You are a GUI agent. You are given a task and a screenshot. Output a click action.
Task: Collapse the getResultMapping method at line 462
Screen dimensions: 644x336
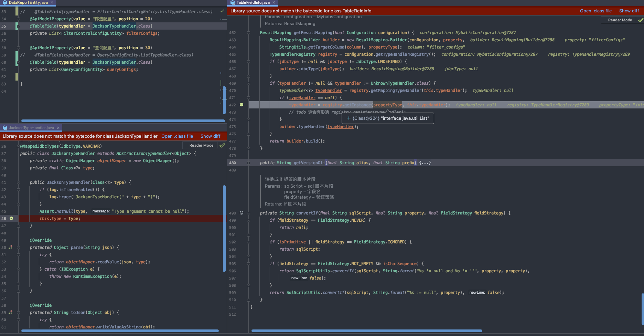248,33
